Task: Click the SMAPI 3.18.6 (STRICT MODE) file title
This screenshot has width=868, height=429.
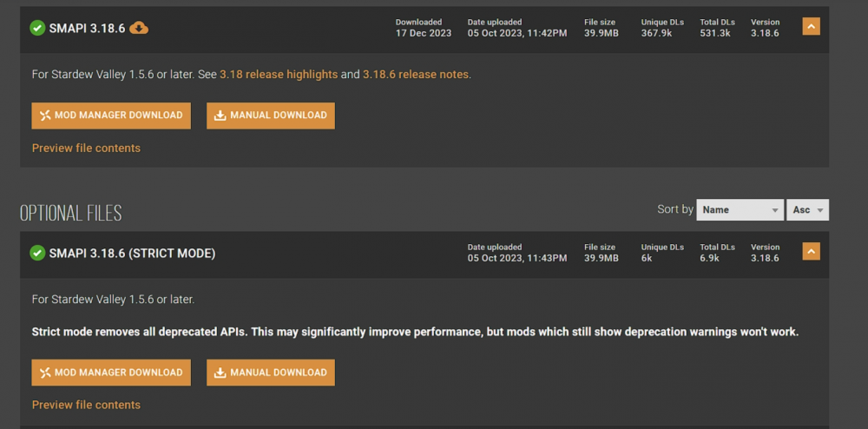Action: [x=132, y=254]
